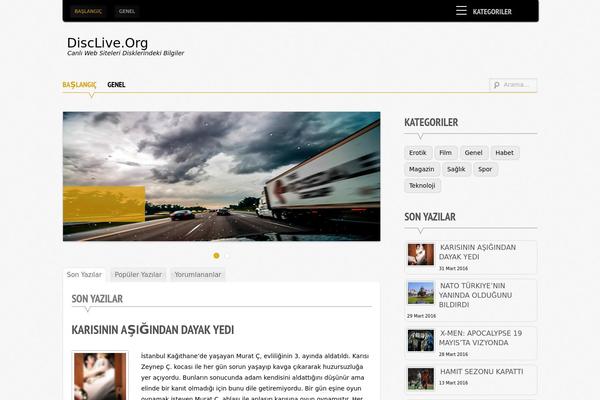Click the highway truck slider image
The height and width of the screenshot is (400, 600).
[x=222, y=176]
